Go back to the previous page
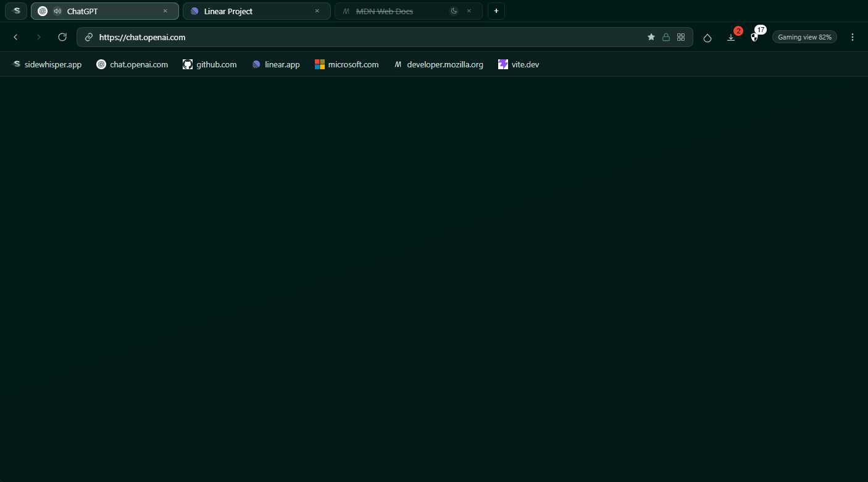This screenshot has width=868, height=482. 16,37
